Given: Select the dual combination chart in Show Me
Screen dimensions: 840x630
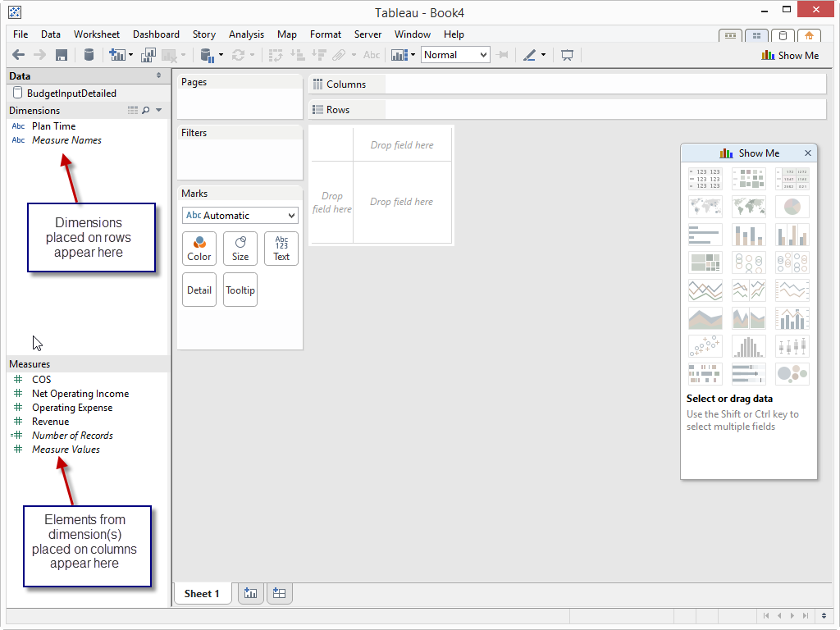Looking at the screenshot, I should pyautogui.click(x=792, y=318).
